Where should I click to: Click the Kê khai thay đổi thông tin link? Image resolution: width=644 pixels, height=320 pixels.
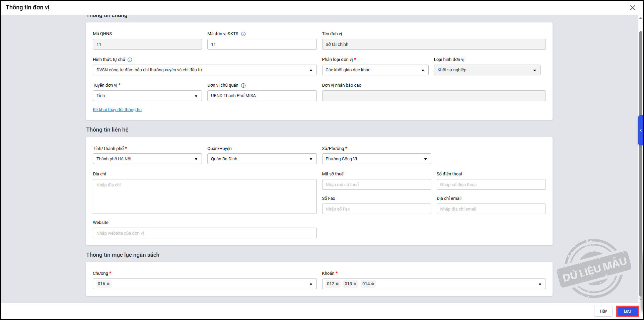[x=117, y=110]
